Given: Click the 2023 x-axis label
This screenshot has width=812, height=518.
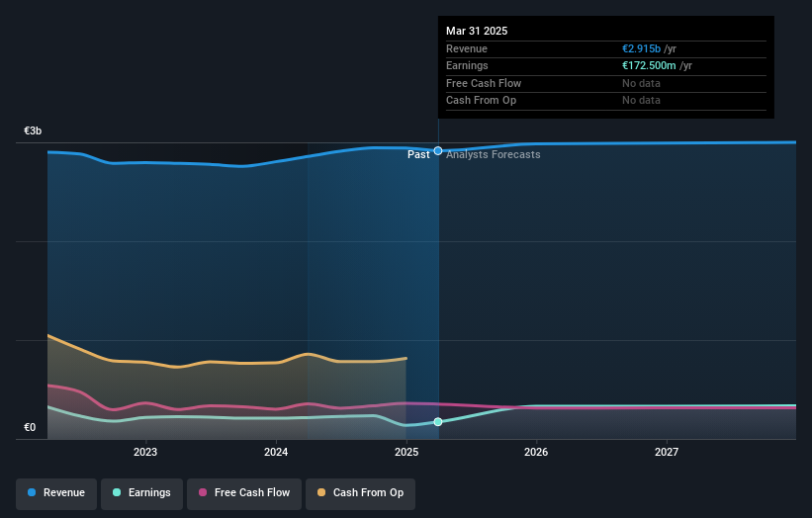Looking at the screenshot, I should click(x=145, y=453).
